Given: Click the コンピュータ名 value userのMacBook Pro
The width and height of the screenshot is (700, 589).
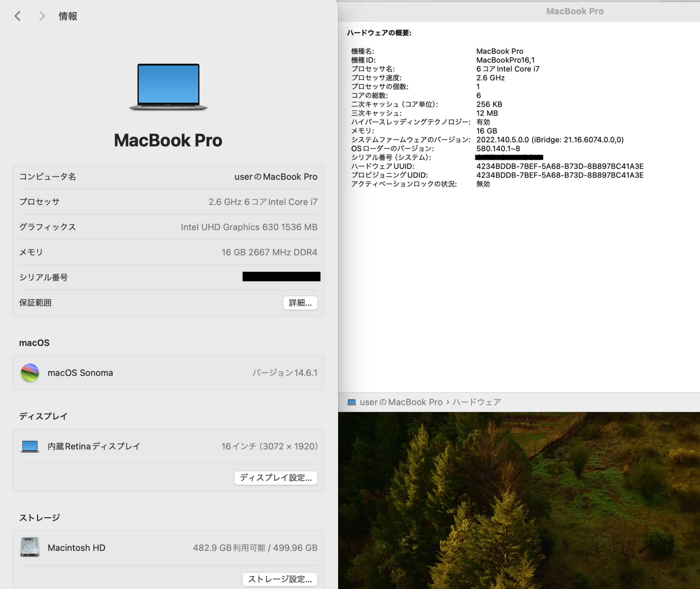Looking at the screenshot, I should [x=276, y=177].
